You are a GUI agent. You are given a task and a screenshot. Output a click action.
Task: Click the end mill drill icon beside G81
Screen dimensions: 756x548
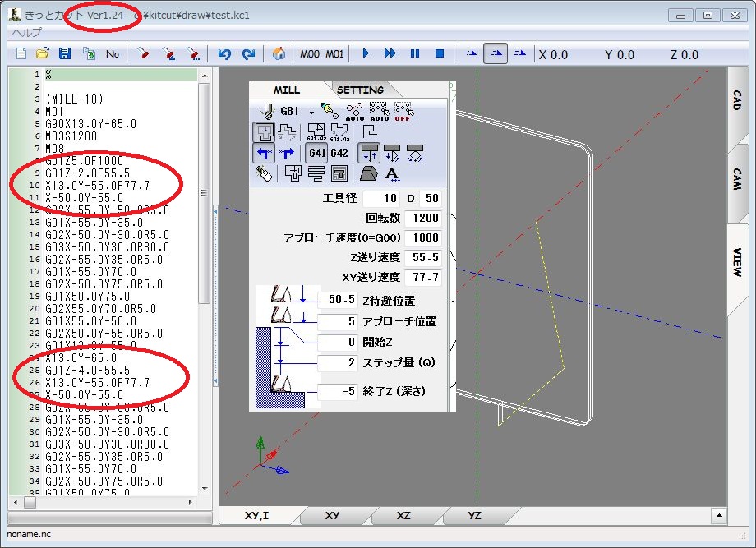[266, 112]
